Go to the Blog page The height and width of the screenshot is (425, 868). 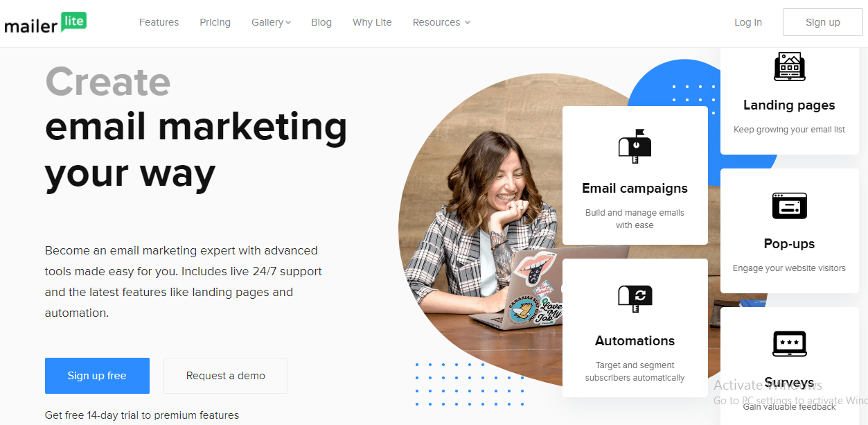pyautogui.click(x=321, y=22)
